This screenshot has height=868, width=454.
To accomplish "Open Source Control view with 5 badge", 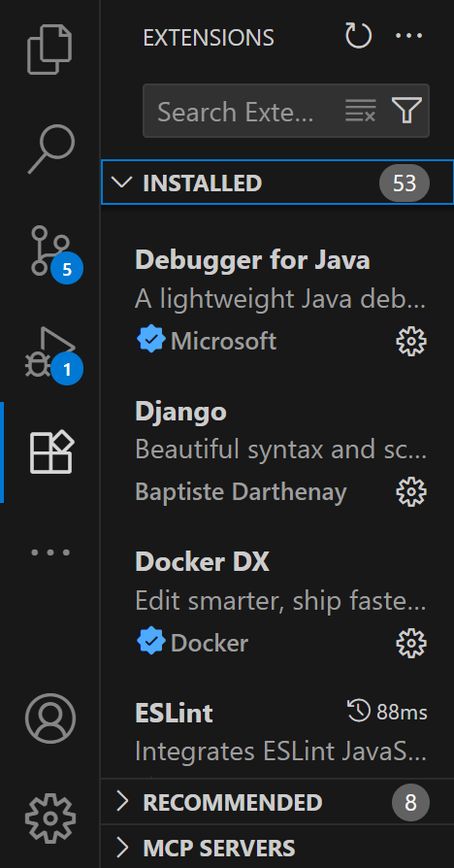I will click(50, 250).
